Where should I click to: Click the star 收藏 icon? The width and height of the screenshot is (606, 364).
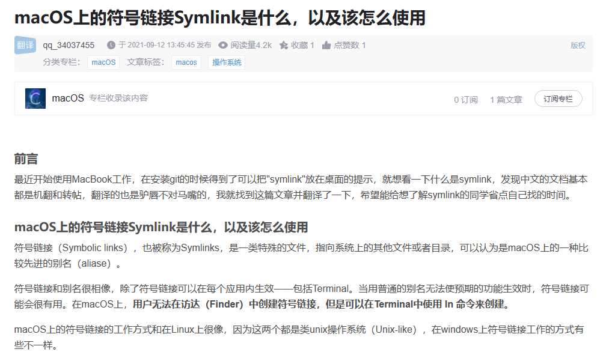284,45
